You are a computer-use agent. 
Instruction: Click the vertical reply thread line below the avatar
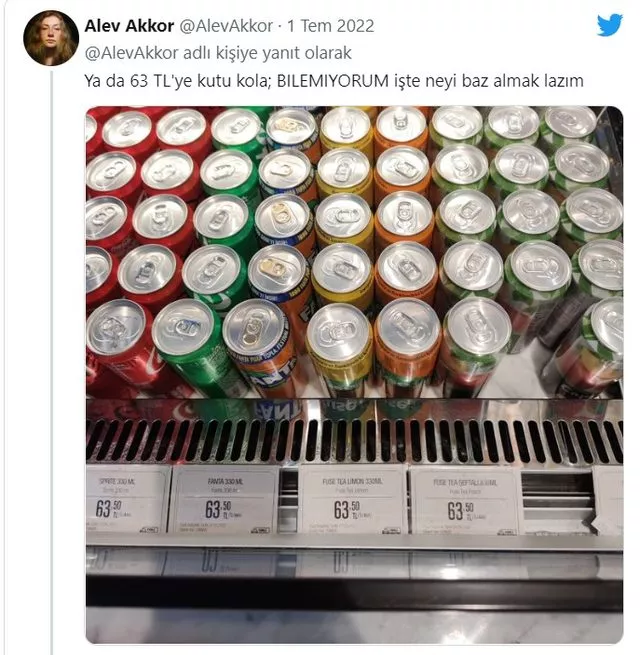(x=52, y=361)
